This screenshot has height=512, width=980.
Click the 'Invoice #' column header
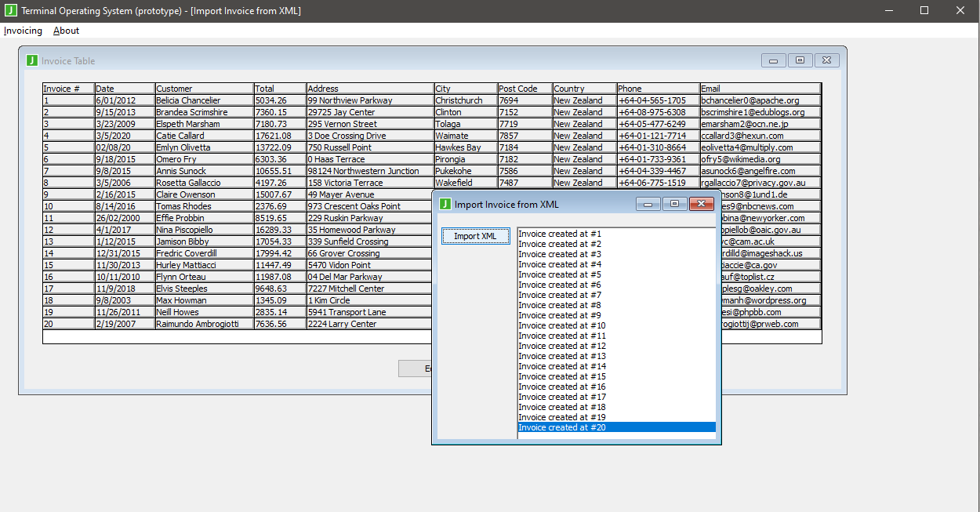(68, 89)
